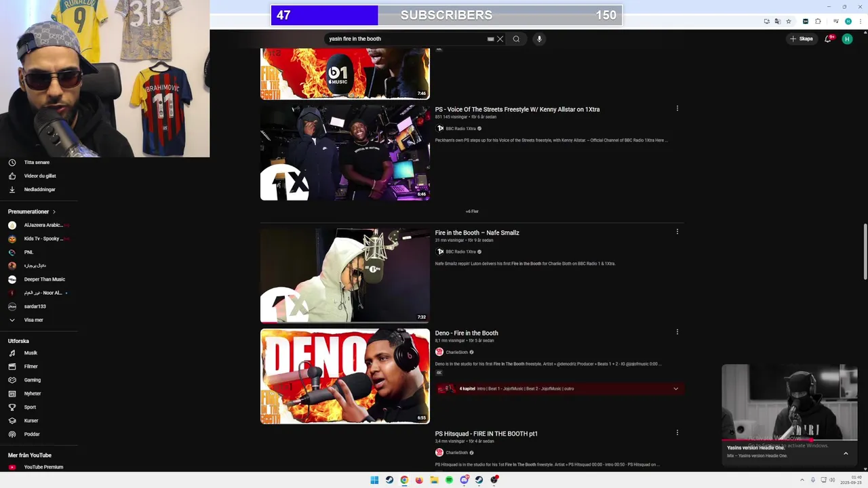Open title PS Hitsquad - FIRE IN THE BOOTH pt1

pos(486,433)
